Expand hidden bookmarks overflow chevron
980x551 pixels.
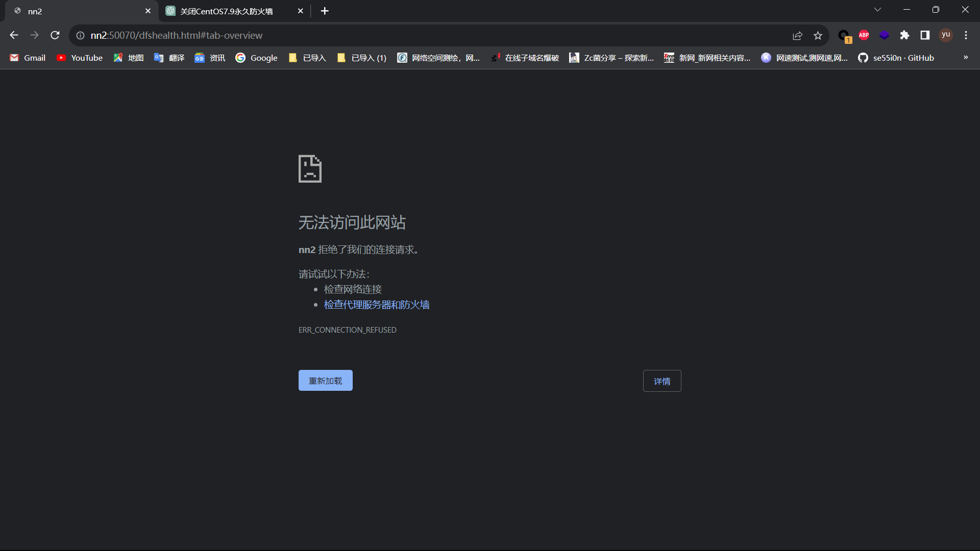click(966, 58)
